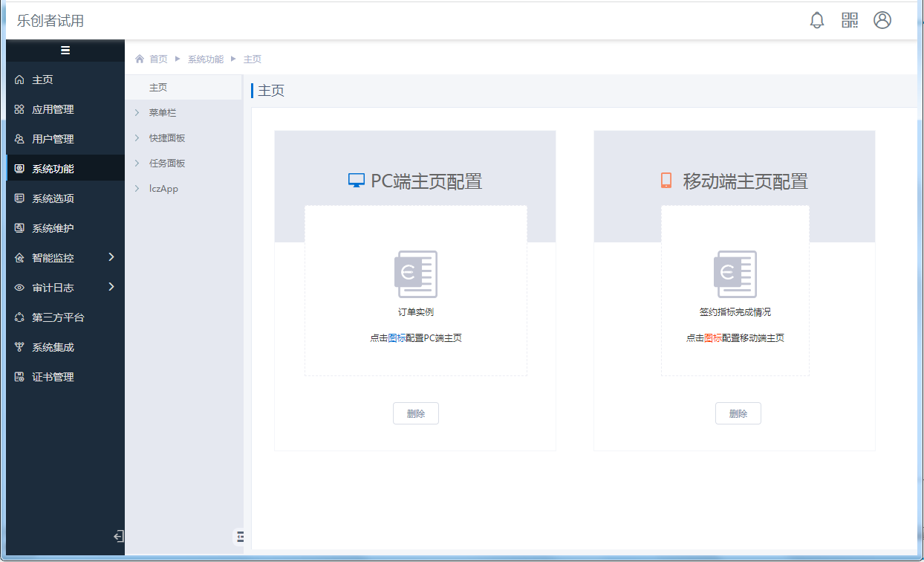
Task: Go to 系统选项 in the sidebar
Action: point(53,198)
